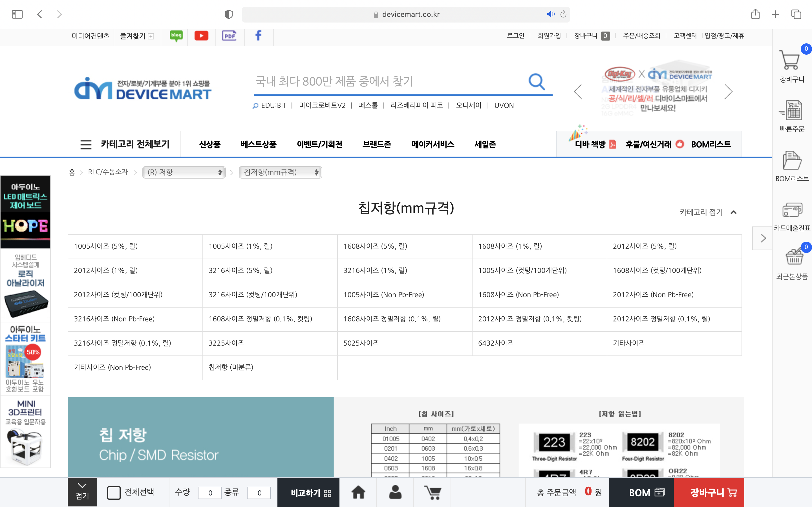Toggle the 전체선택 select-all checkbox
The width and height of the screenshot is (812, 507).
tap(114, 493)
